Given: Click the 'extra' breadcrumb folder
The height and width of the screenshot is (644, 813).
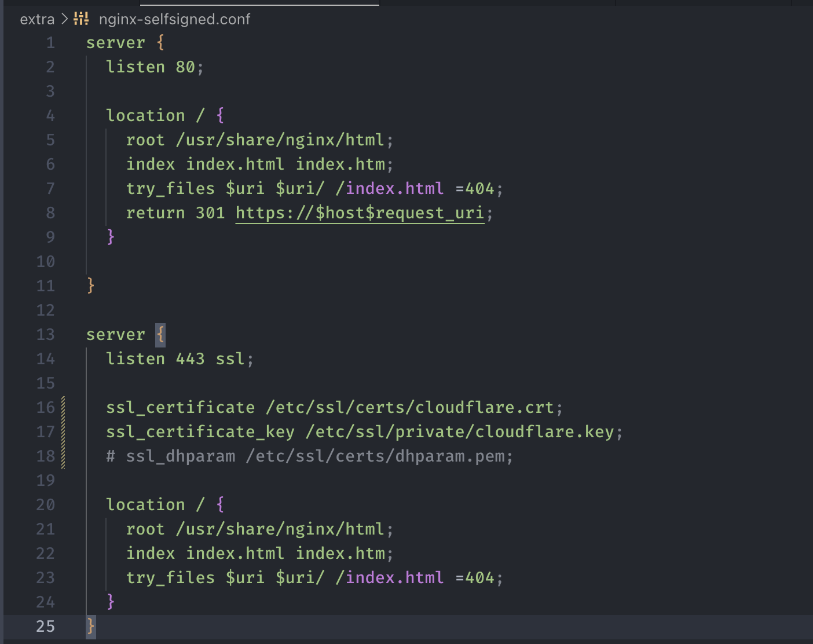Looking at the screenshot, I should coord(37,19).
